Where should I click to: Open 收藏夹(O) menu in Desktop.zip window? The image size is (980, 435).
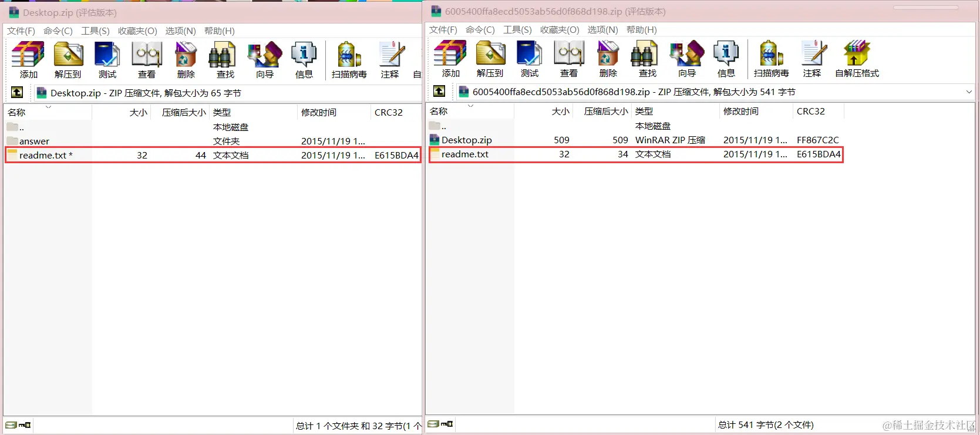[x=137, y=31]
